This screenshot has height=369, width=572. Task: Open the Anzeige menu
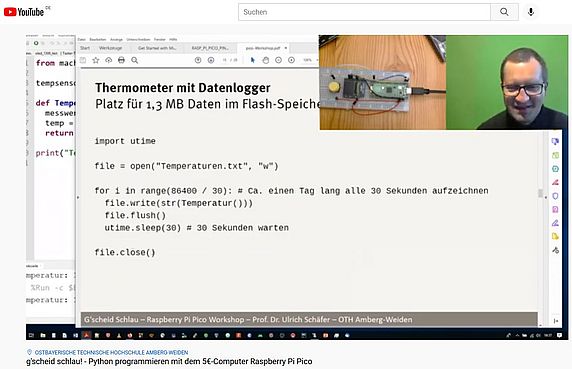tap(116, 39)
